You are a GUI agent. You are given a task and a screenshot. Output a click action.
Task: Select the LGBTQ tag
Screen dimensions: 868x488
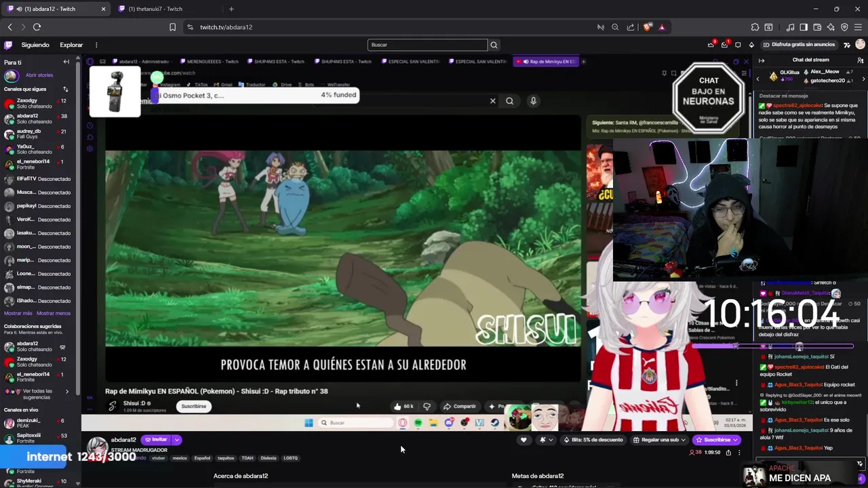[x=290, y=458]
